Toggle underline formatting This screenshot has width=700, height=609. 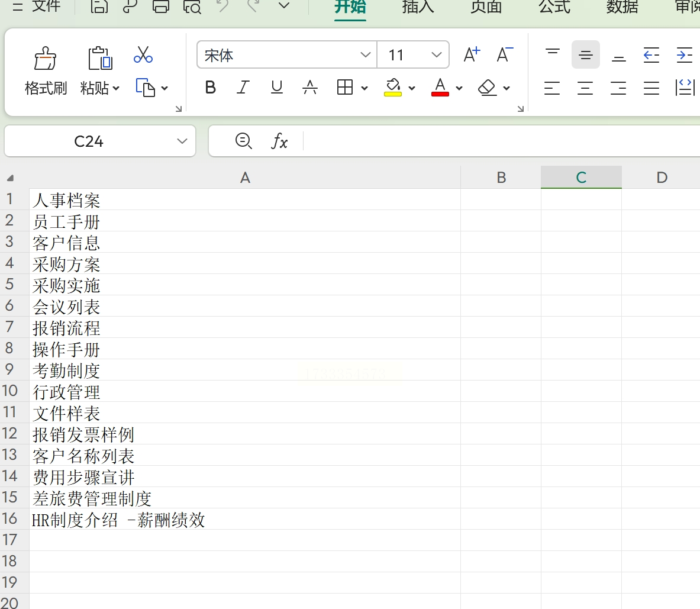[x=277, y=87]
